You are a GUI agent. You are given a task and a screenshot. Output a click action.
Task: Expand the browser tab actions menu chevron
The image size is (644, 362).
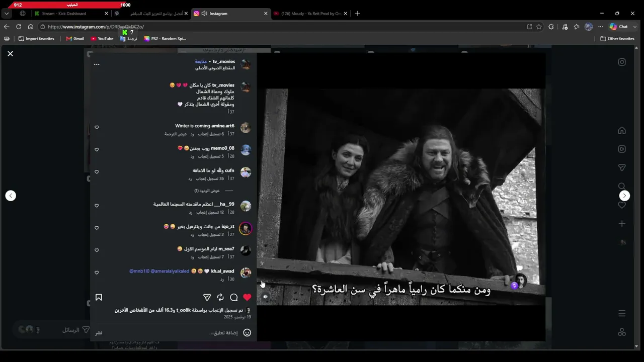coord(7,14)
